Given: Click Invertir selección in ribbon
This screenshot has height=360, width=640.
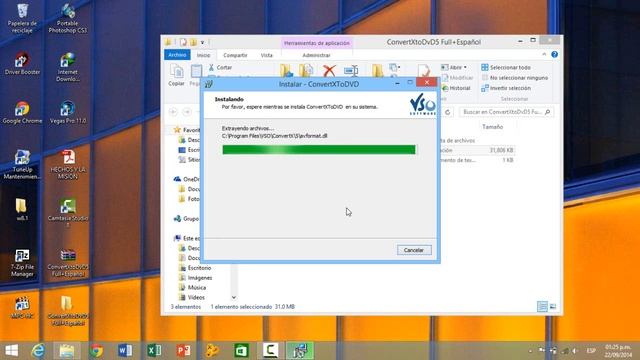Looking at the screenshot, I should coord(506,88).
